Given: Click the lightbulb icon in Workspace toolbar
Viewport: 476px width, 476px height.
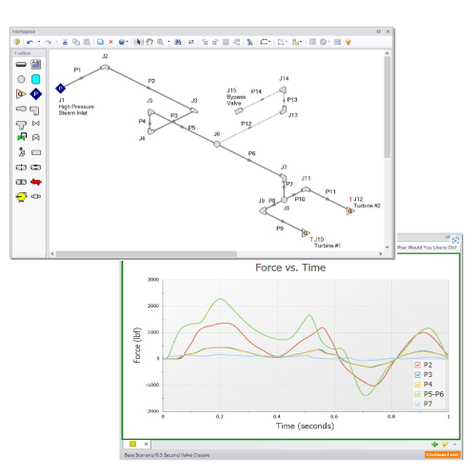Looking at the screenshot, I should 348,42.
